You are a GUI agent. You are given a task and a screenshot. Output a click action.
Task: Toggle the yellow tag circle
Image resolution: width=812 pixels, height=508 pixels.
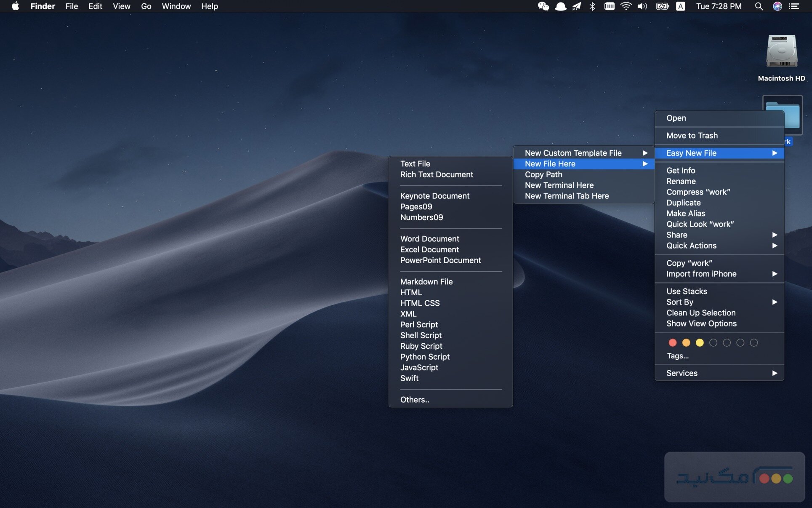(x=699, y=343)
